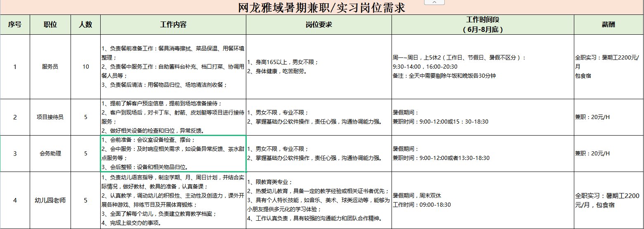Select serial number cell 1
This screenshot has height=229, width=644.
(x=15, y=67)
